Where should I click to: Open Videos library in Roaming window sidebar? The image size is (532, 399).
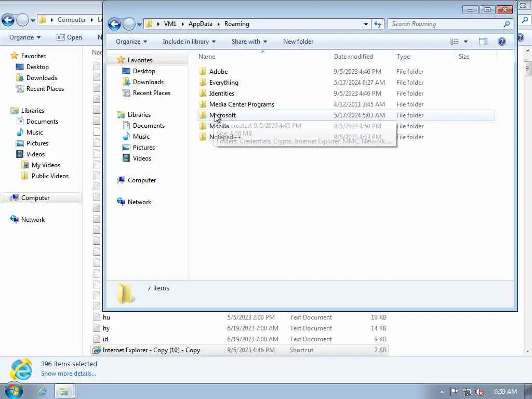pos(142,158)
